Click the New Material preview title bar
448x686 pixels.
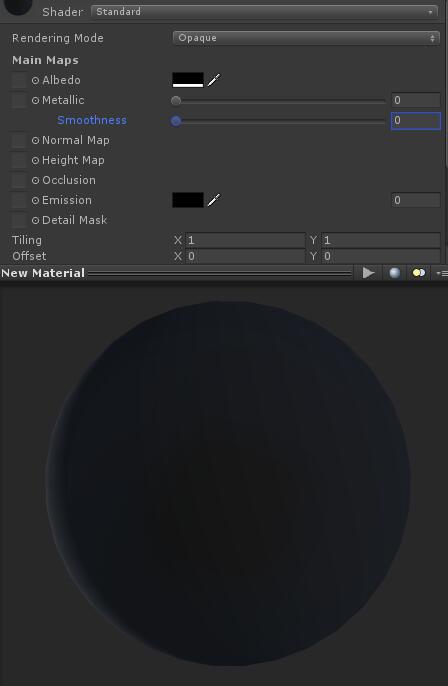point(175,273)
